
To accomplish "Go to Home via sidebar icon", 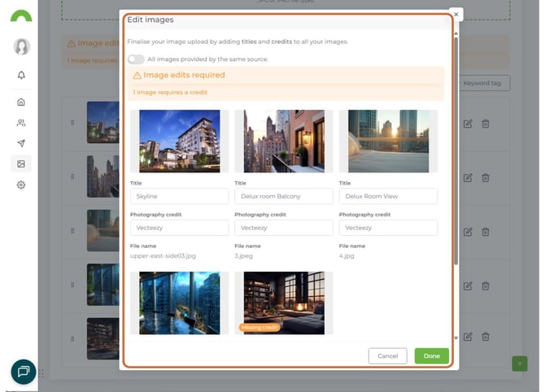I will (21, 102).
